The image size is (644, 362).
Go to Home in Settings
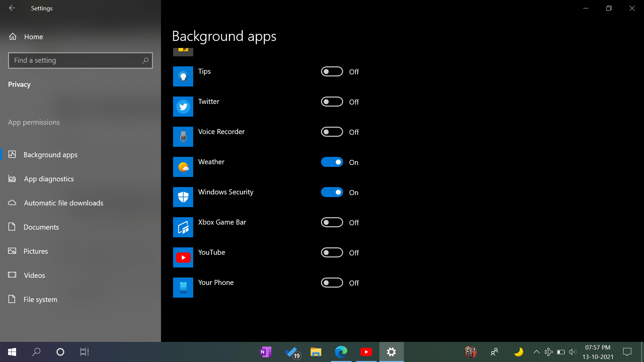(x=33, y=37)
